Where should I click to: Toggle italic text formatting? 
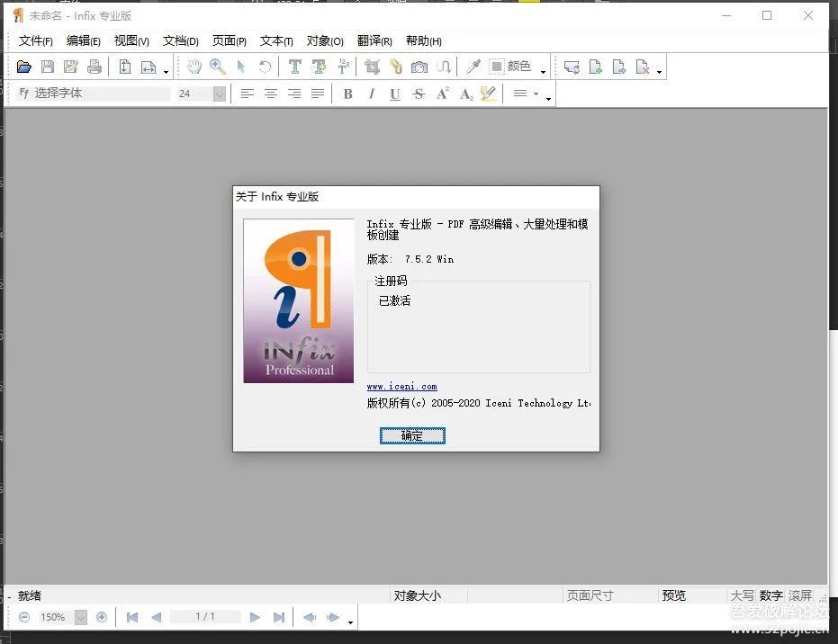pos(372,94)
